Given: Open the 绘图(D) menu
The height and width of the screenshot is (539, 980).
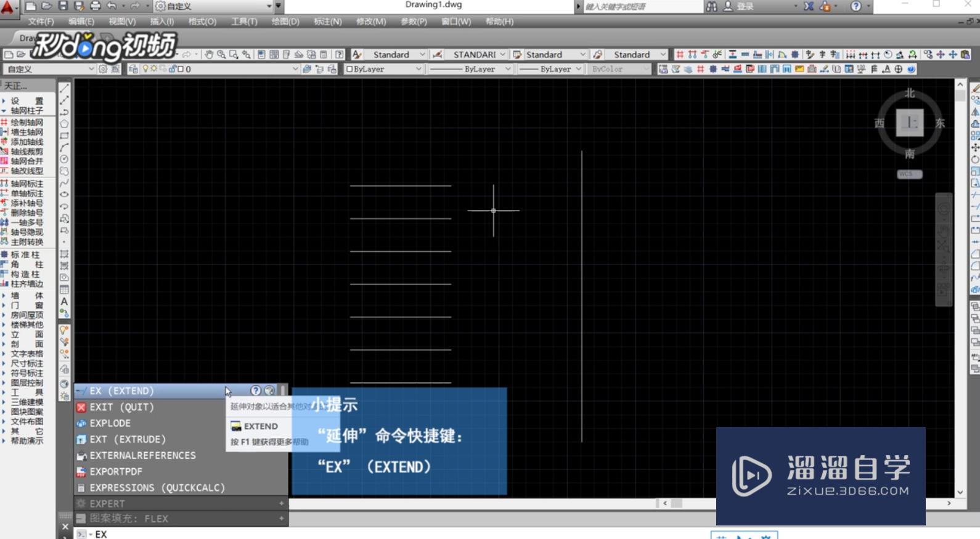Looking at the screenshot, I should pyautogui.click(x=285, y=22).
